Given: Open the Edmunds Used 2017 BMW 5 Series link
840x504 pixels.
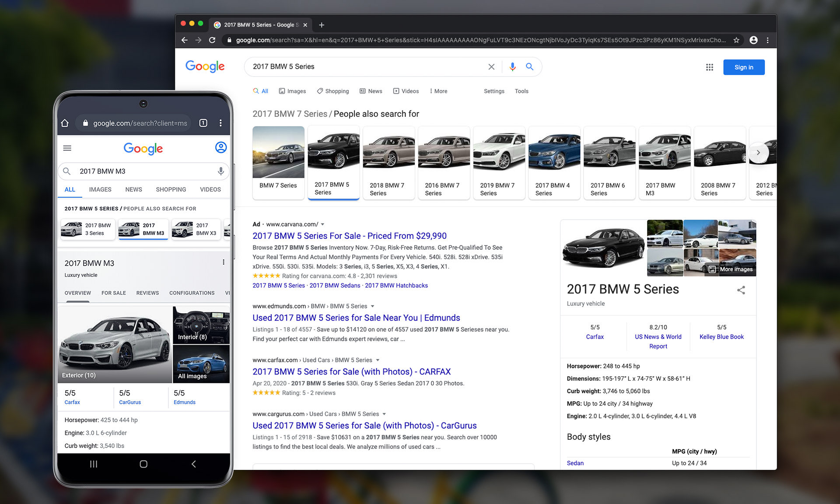Looking at the screenshot, I should click(356, 318).
